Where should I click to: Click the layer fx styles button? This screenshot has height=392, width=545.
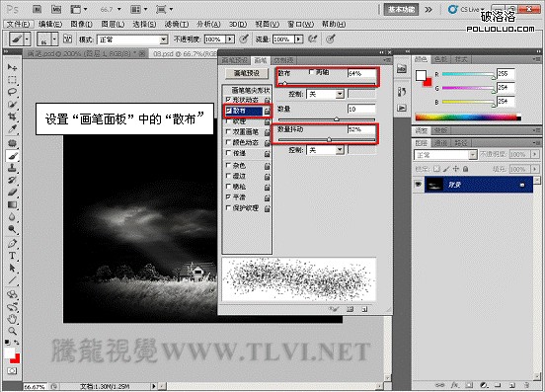tap(455, 385)
